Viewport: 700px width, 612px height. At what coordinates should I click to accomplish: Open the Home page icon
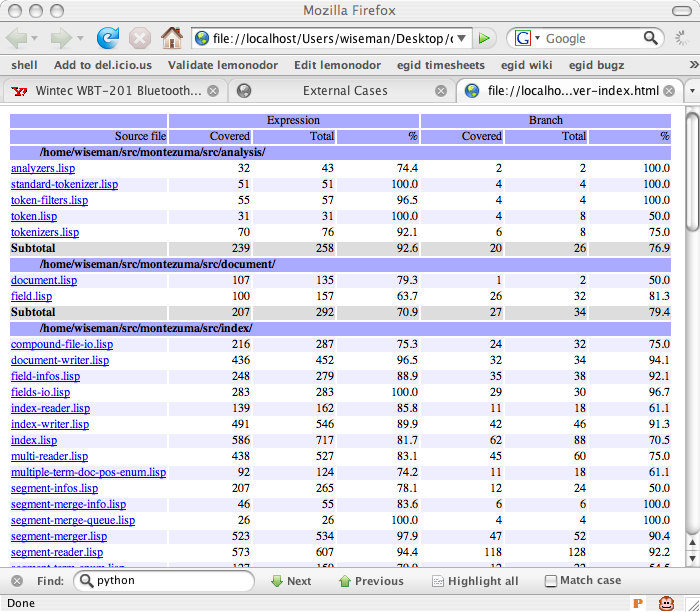coord(172,38)
